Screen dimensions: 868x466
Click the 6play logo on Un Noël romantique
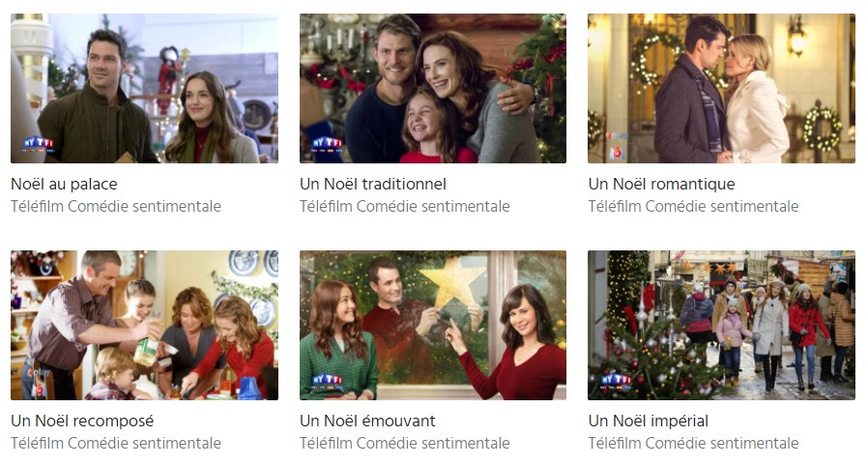pyautogui.click(x=617, y=145)
